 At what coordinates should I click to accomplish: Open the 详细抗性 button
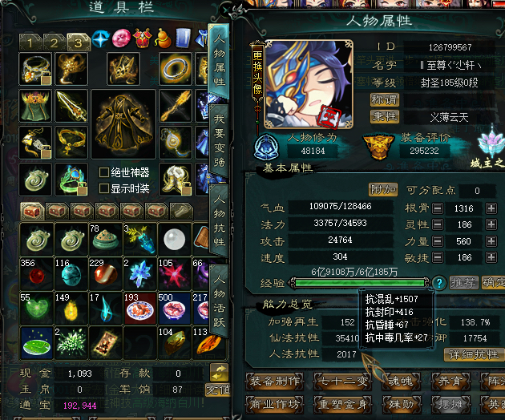click(474, 354)
